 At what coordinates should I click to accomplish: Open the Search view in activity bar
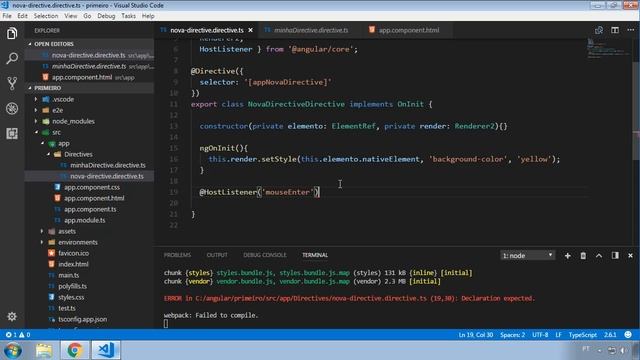click(x=12, y=58)
